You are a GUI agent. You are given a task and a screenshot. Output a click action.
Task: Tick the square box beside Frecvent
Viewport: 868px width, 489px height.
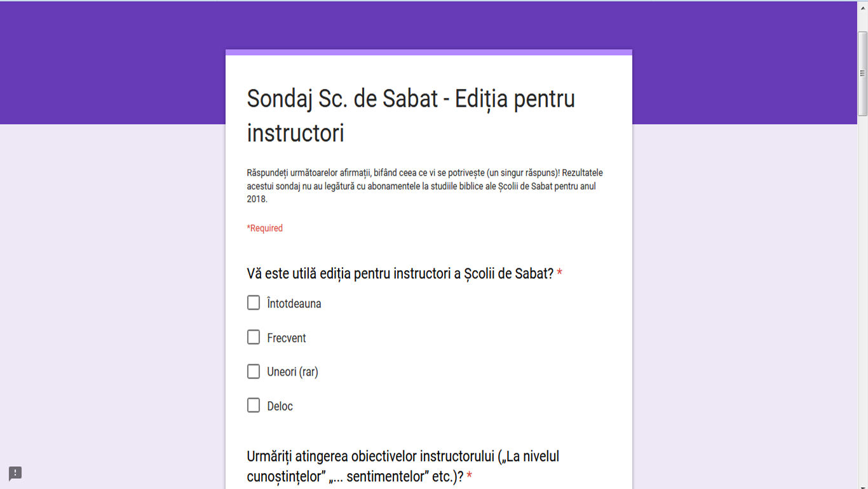[x=254, y=337]
